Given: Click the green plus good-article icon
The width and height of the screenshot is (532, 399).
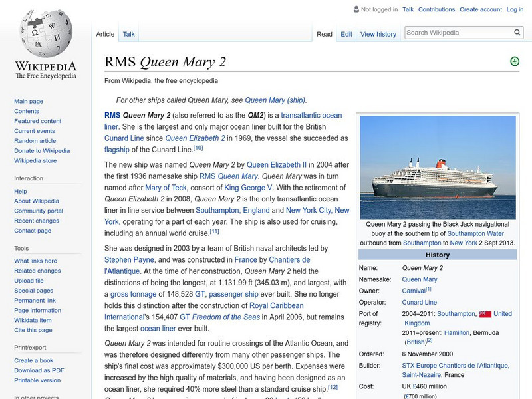Looking at the screenshot, I should tap(515, 61).
